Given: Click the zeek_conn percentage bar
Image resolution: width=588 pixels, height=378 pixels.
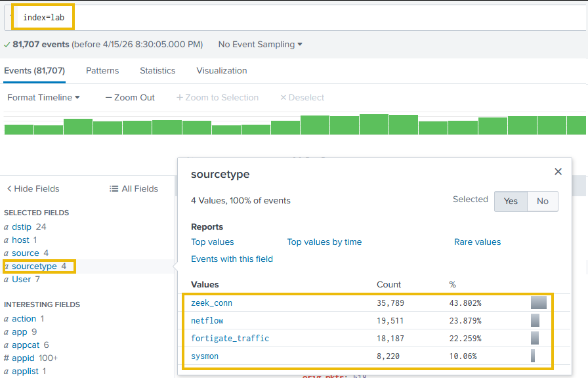Looking at the screenshot, I should [x=539, y=303].
